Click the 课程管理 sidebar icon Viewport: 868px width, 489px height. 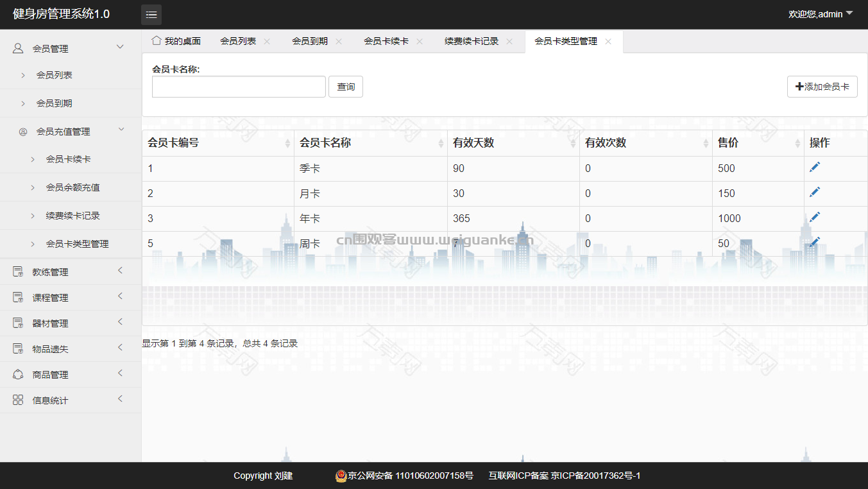pyautogui.click(x=18, y=297)
